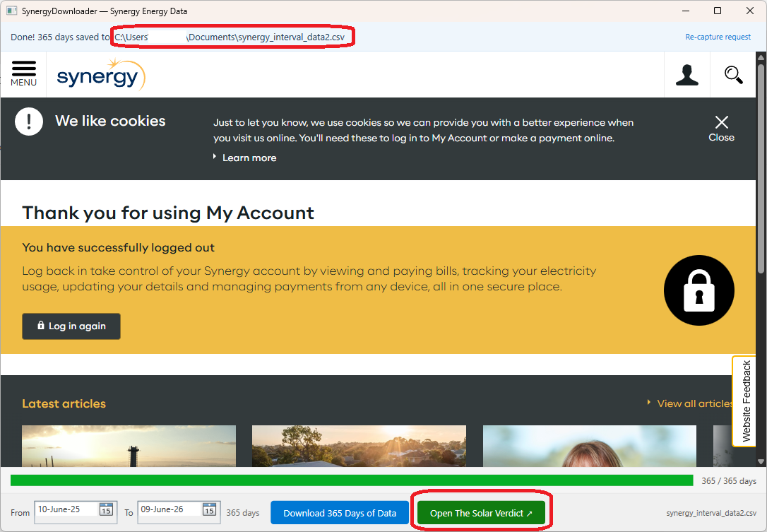
Task: Open the search magnifier icon
Action: (x=733, y=75)
